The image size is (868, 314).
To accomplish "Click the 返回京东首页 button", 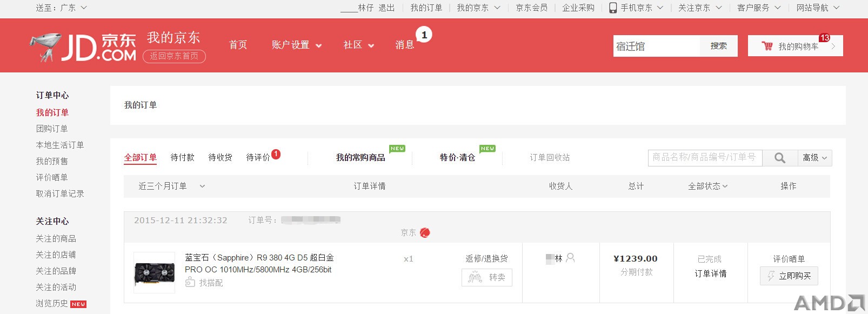I will 174,56.
